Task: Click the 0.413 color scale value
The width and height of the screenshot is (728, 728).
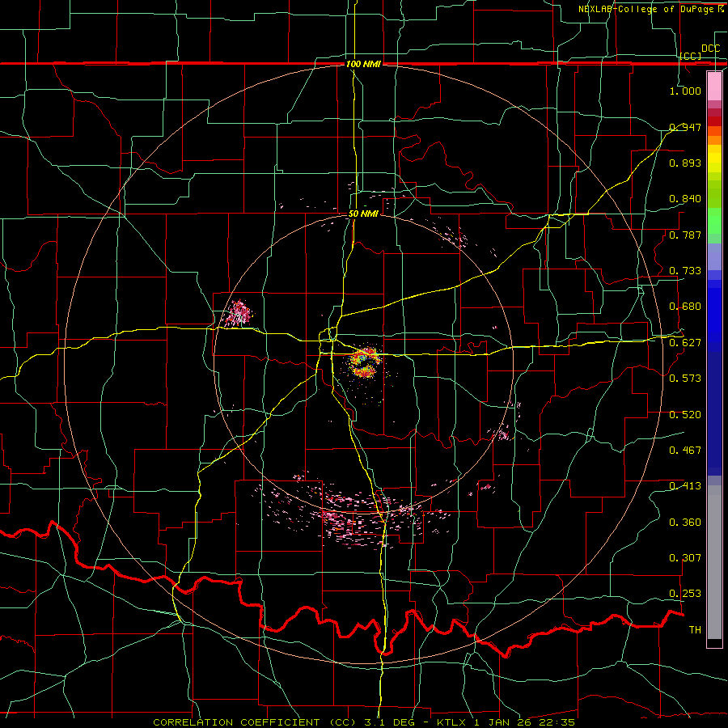Action: point(685,486)
